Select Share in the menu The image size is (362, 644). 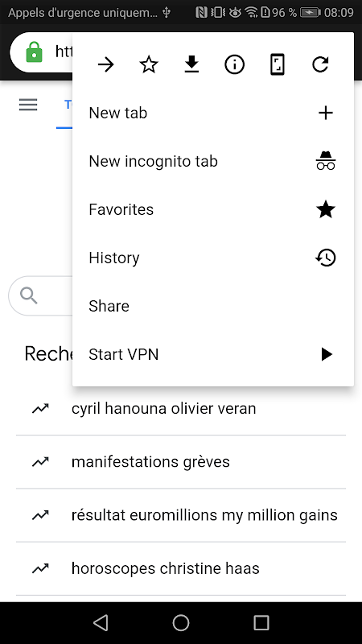213,306
